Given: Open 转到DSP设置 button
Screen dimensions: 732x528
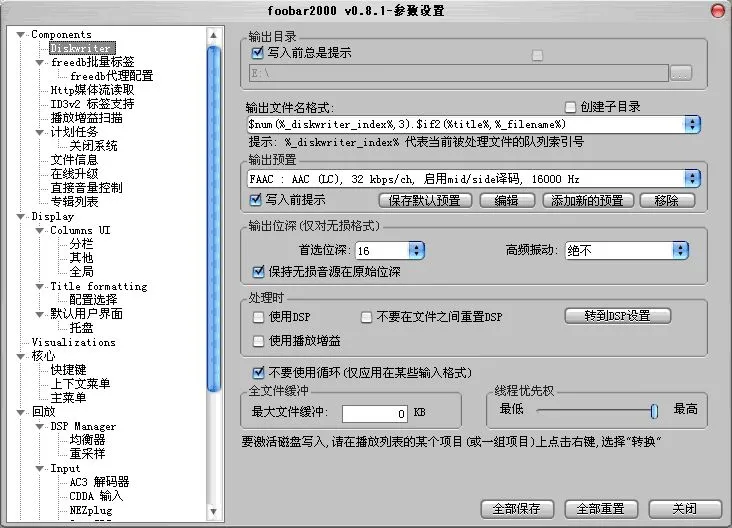Looking at the screenshot, I should click(618, 316).
